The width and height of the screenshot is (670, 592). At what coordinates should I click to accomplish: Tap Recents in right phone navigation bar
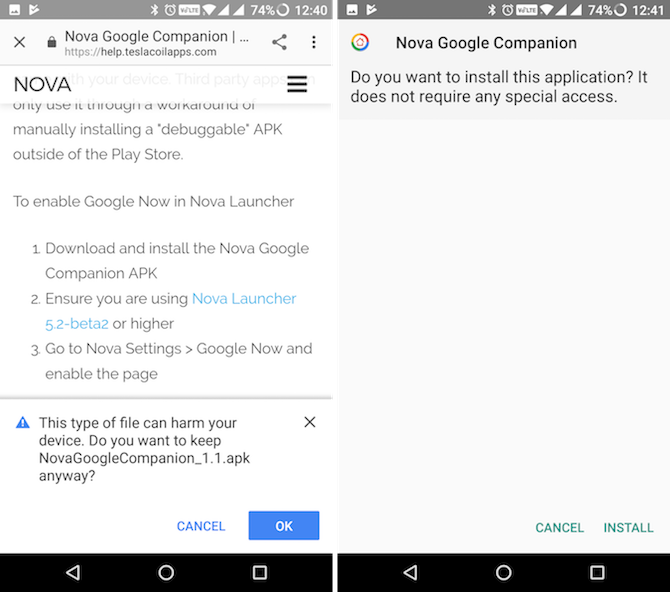pos(597,572)
